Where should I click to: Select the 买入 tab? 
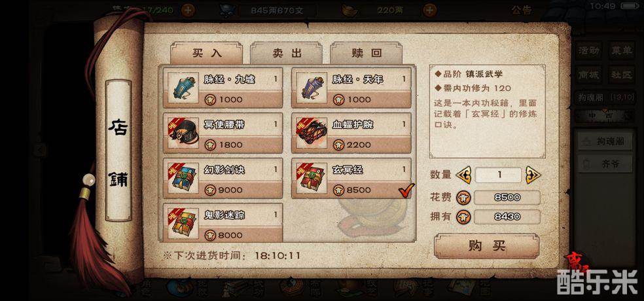point(207,52)
